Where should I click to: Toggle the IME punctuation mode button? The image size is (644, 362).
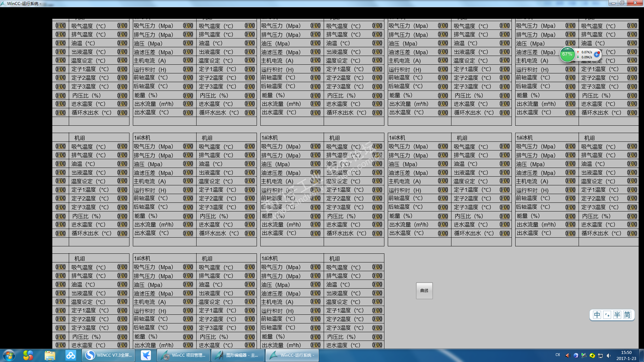pos(607,315)
